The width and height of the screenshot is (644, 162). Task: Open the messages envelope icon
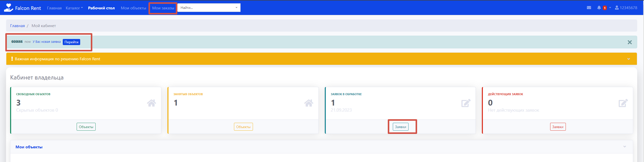589,8
